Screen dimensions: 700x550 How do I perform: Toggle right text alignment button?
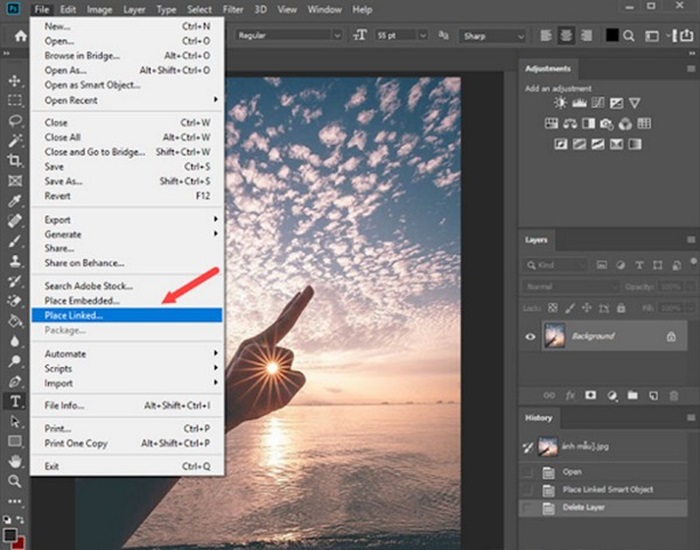pyautogui.click(x=587, y=36)
